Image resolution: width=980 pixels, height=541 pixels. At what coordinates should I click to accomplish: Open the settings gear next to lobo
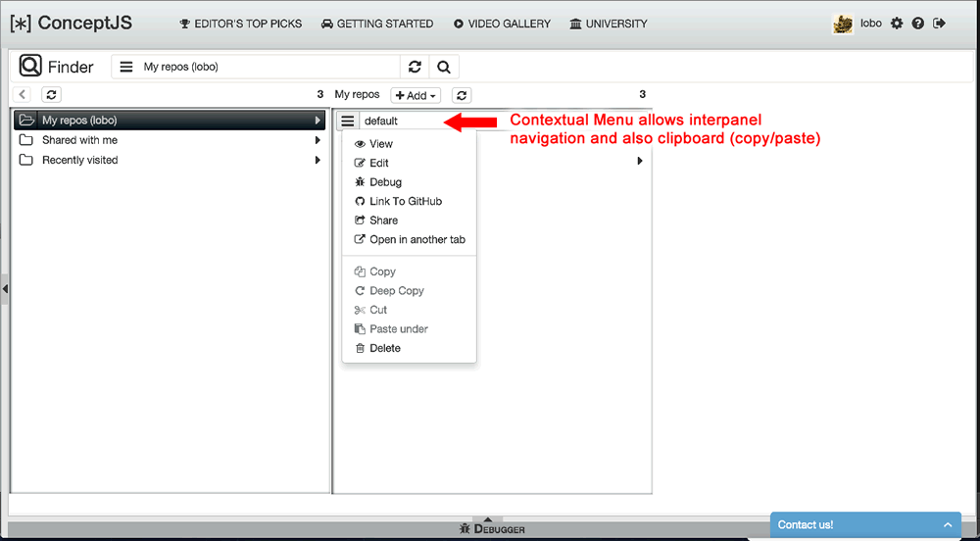[x=897, y=24]
